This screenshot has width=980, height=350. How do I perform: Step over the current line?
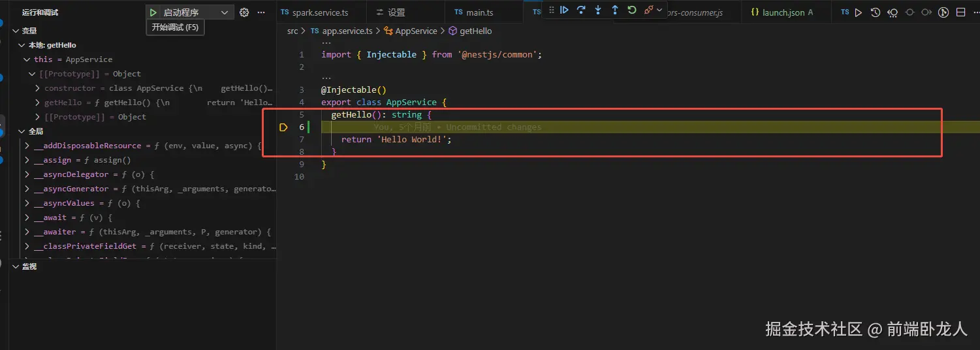tap(581, 10)
